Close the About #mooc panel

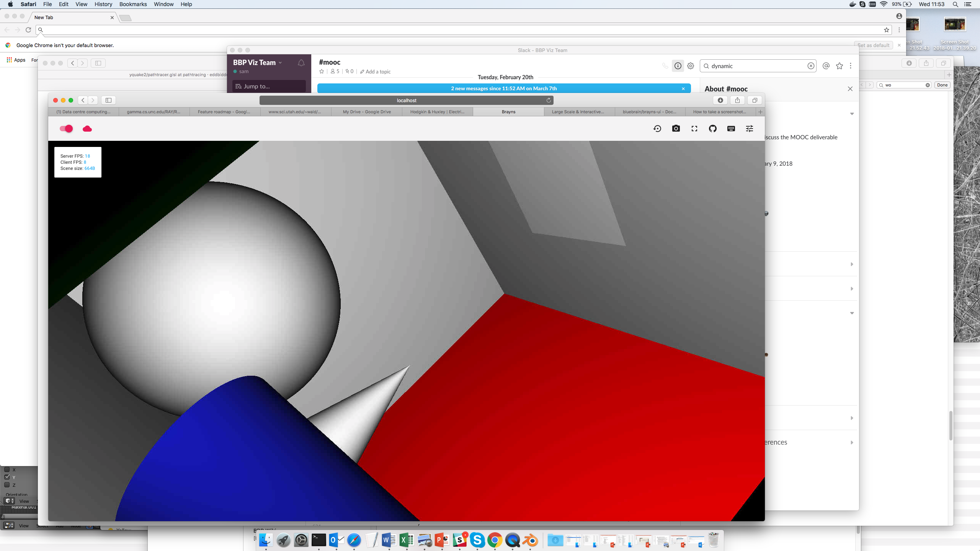[850, 89]
